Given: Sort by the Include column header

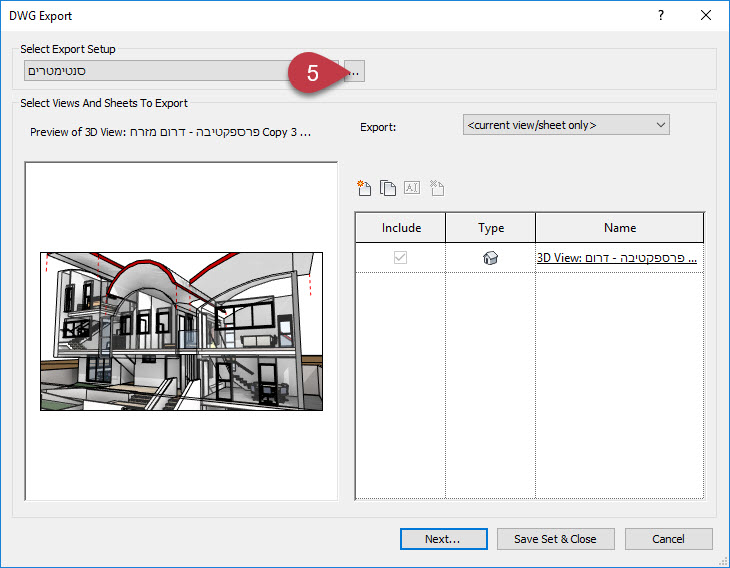Looking at the screenshot, I should [400, 228].
